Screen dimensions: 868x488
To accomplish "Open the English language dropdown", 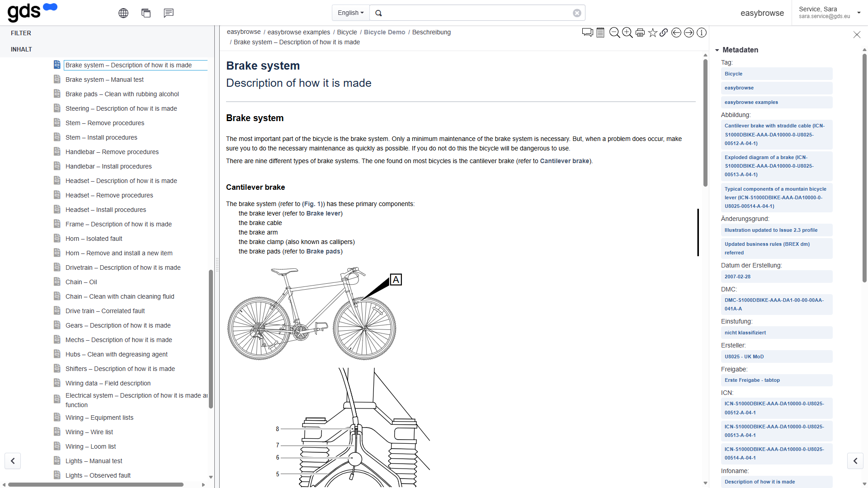I will coord(351,13).
